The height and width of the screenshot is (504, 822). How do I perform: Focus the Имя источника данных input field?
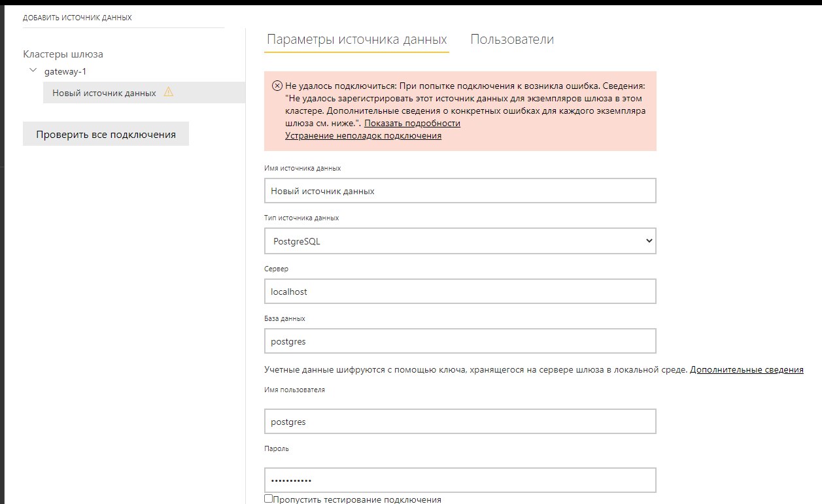coord(460,191)
